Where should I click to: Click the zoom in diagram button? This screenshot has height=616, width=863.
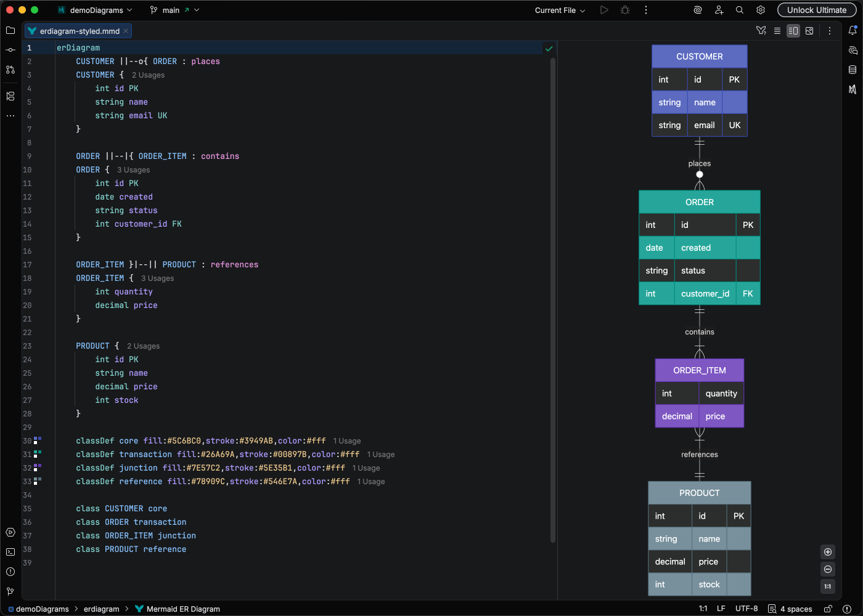pos(828,552)
